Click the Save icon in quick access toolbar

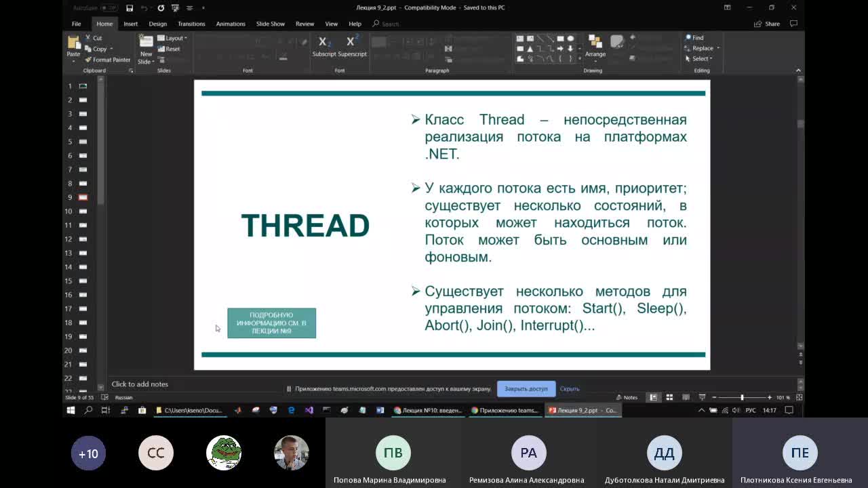point(130,8)
